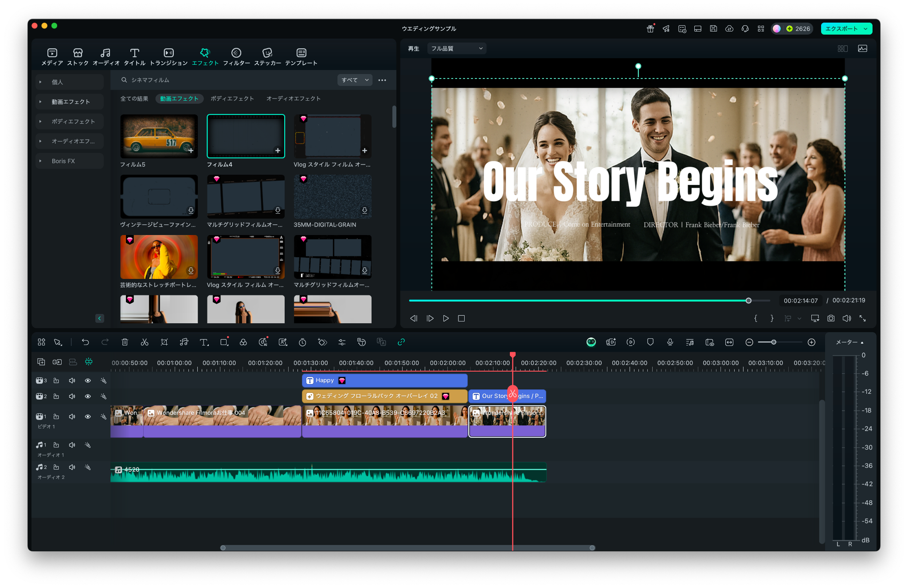Screen dimensions: 908x588
Task: Open the メーター panel dropdown
Action: click(x=849, y=342)
